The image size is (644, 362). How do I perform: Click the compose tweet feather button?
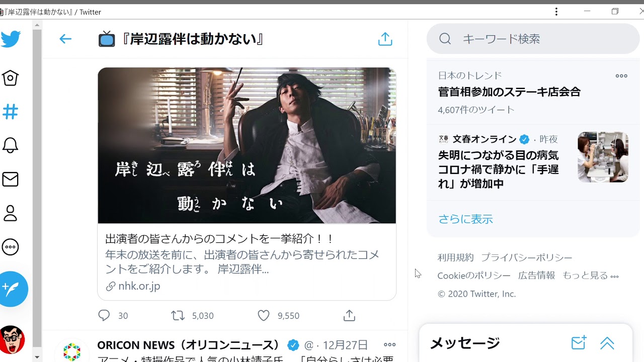[12, 289]
